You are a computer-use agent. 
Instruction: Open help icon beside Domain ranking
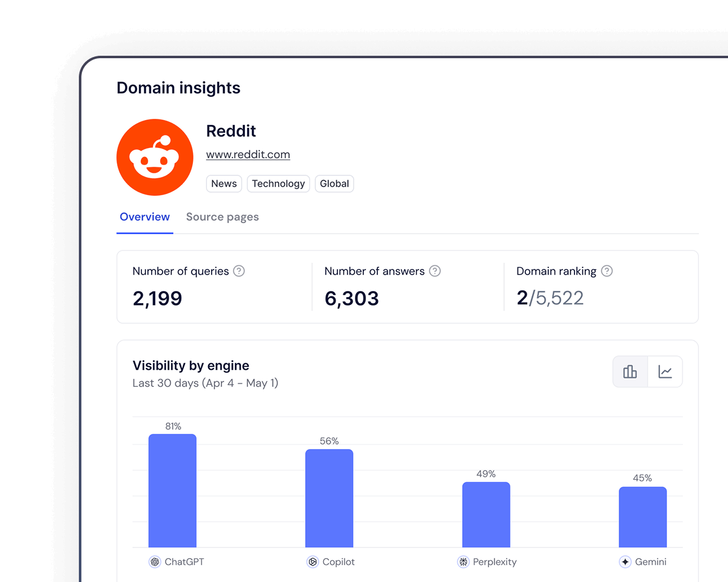tap(607, 271)
